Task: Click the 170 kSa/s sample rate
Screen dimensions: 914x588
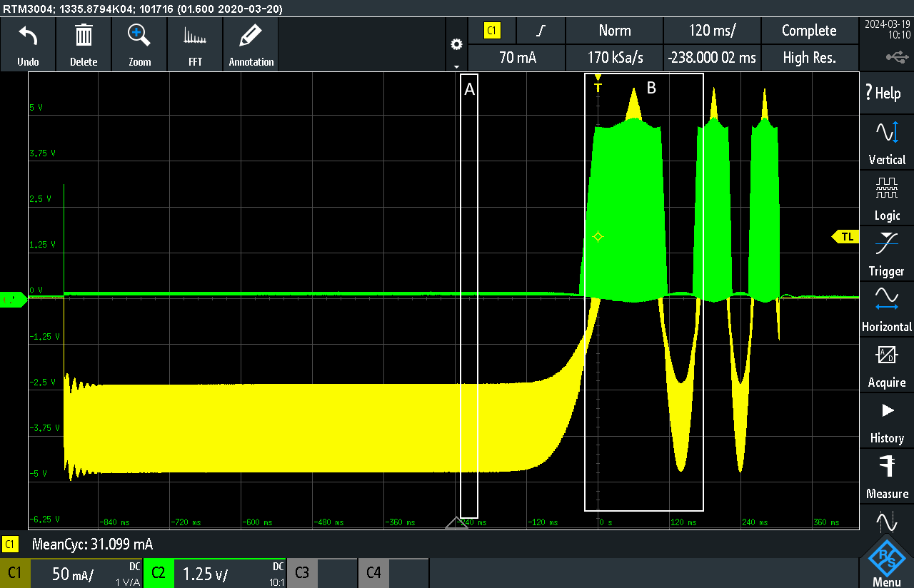Action: click(x=615, y=58)
